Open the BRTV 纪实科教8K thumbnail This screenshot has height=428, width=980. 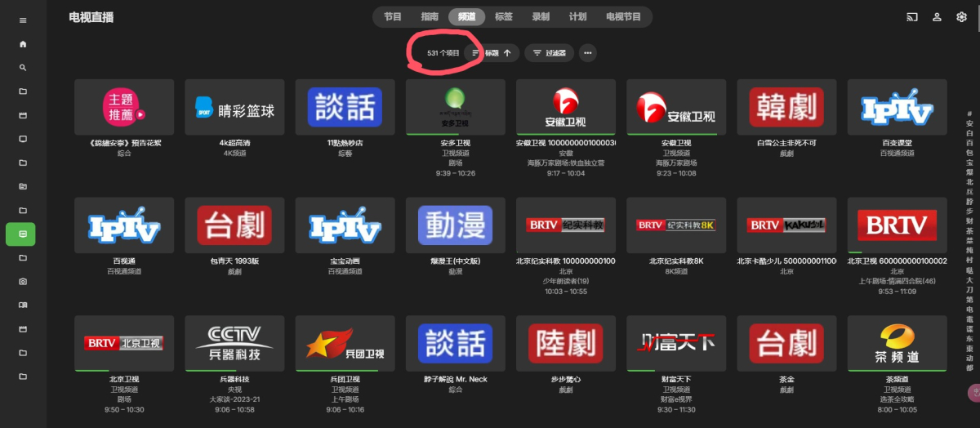676,225
